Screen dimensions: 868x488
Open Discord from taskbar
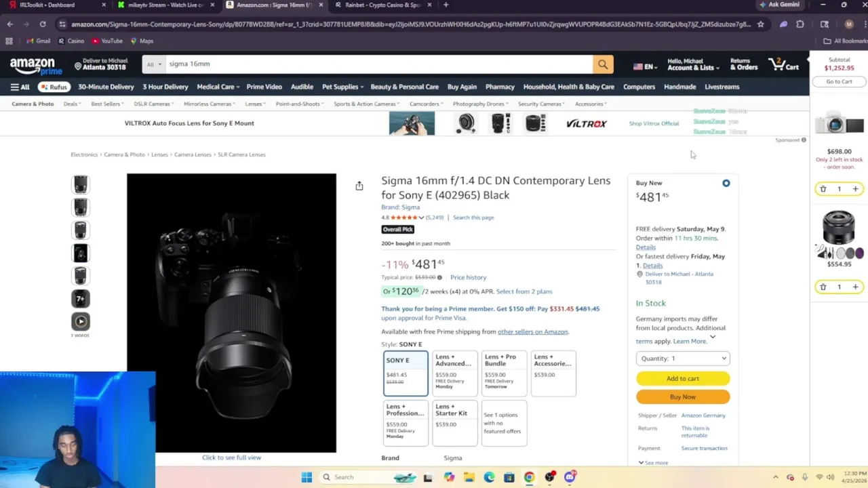(x=570, y=477)
